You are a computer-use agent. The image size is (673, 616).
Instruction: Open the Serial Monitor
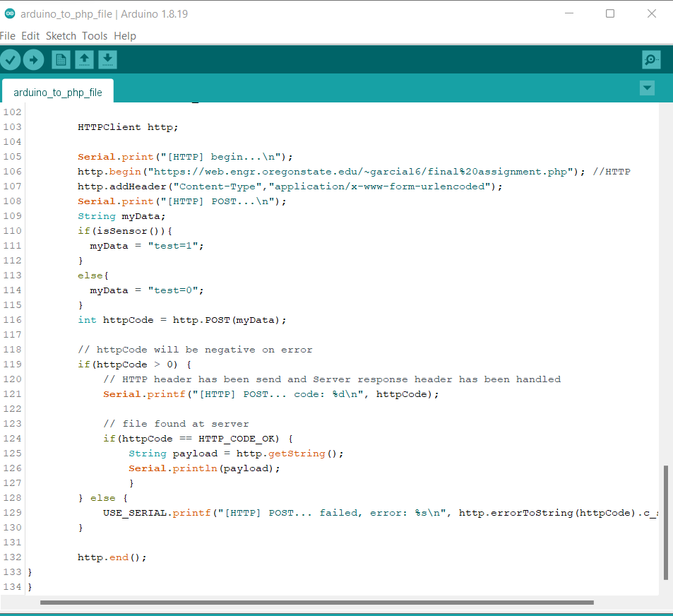tap(650, 60)
